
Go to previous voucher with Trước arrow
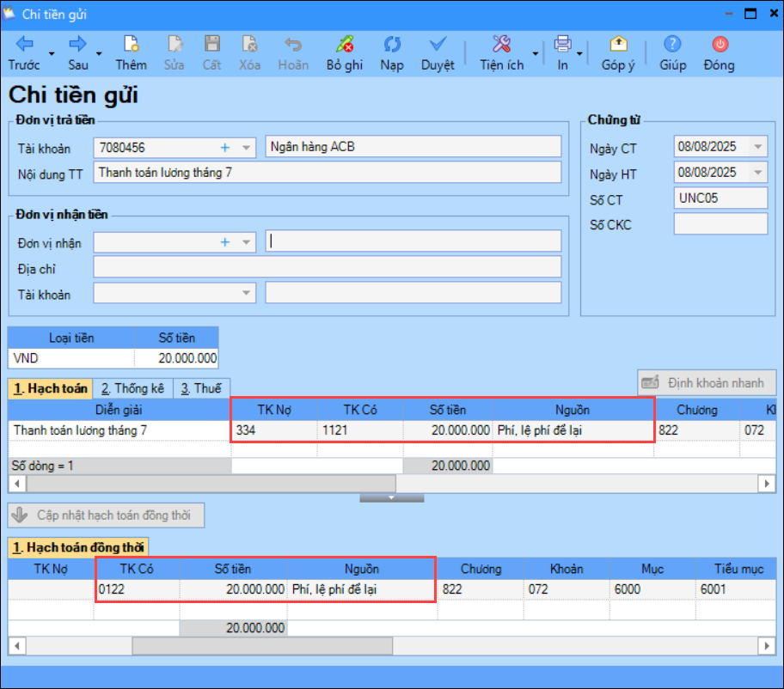pos(24,44)
